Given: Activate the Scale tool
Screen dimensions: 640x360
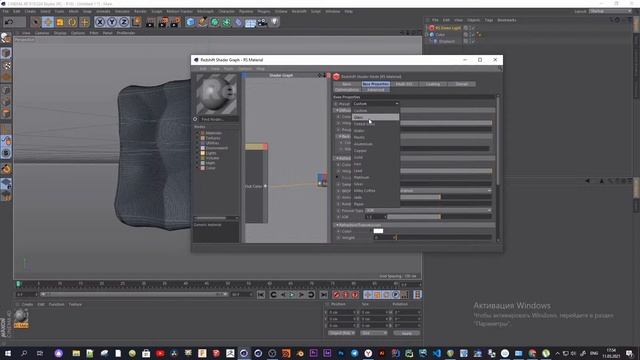Looking at the screenshot, I should coord(60,22).
